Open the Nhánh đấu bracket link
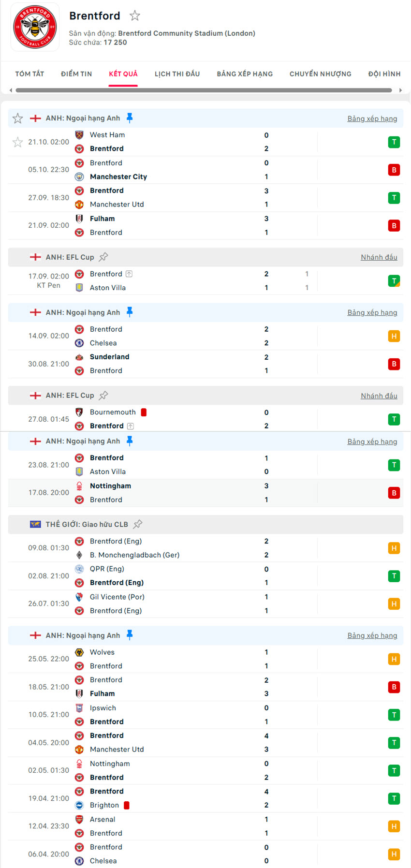The width and height of the screenshot is (411, 868). (379, 257)
